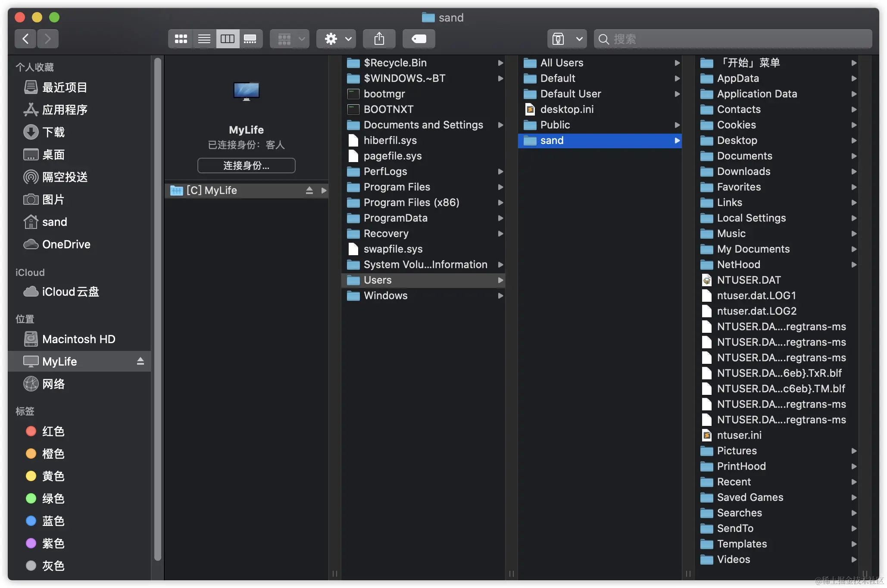Select Macintosh HD location
This screenshot has width=887, height=588.
pyautogui.click(x=78, y=339)
